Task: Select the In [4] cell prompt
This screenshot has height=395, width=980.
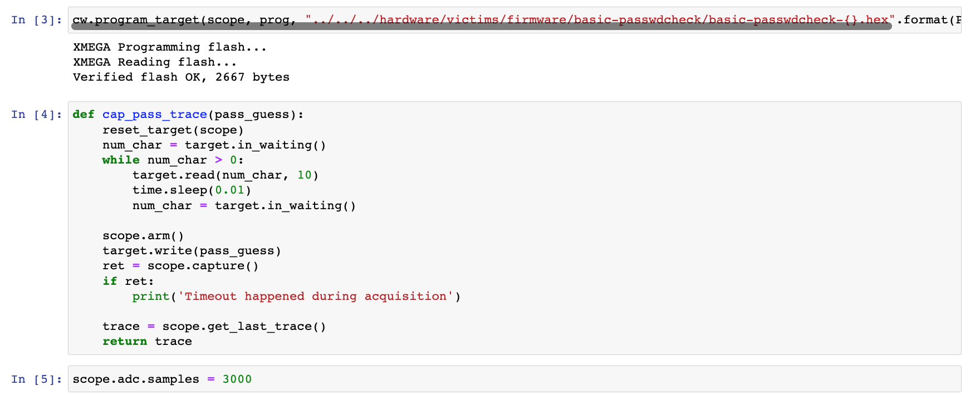Action: click(x=37, y=115)
